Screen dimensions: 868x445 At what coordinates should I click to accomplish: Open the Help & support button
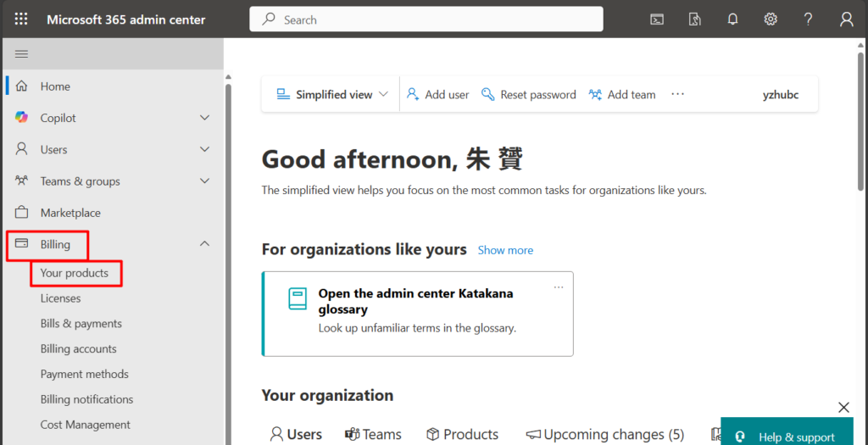(786, 437)
